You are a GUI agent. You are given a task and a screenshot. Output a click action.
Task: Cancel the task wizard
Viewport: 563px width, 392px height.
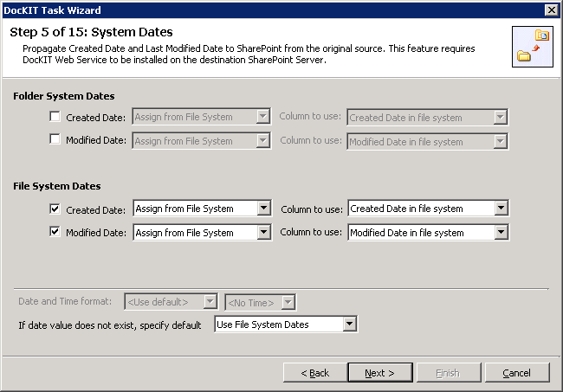pos(516,372)
